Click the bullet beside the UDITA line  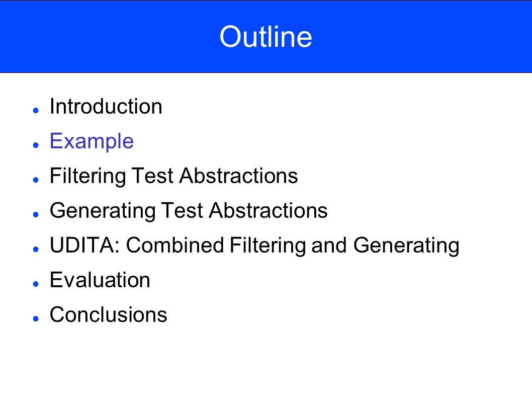pyautogui.click(x=36, y=249)
